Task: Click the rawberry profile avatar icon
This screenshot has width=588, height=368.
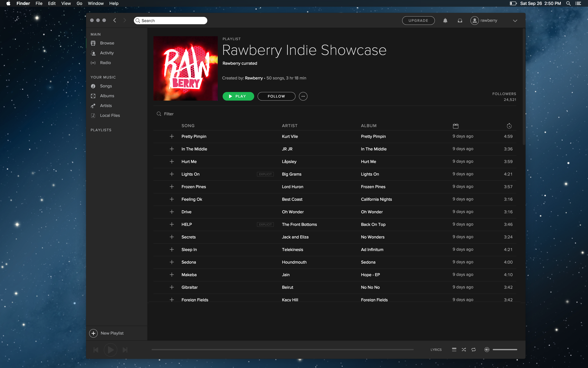Action: [x=475, y=20]
